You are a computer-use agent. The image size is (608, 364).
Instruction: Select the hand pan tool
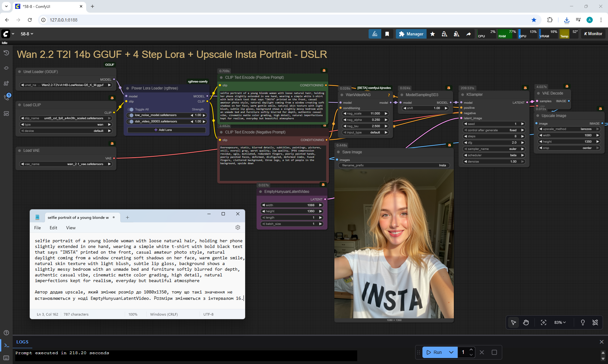pos(526,322)
